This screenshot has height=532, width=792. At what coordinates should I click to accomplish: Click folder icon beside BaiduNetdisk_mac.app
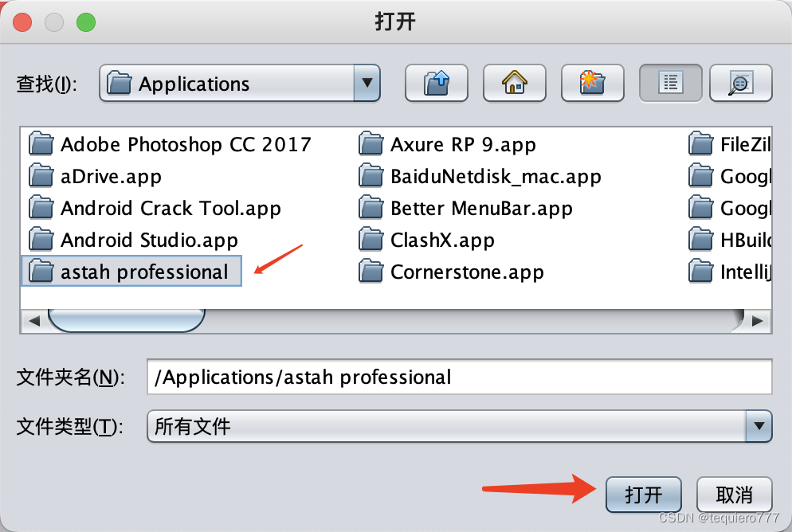coord(371,175)
